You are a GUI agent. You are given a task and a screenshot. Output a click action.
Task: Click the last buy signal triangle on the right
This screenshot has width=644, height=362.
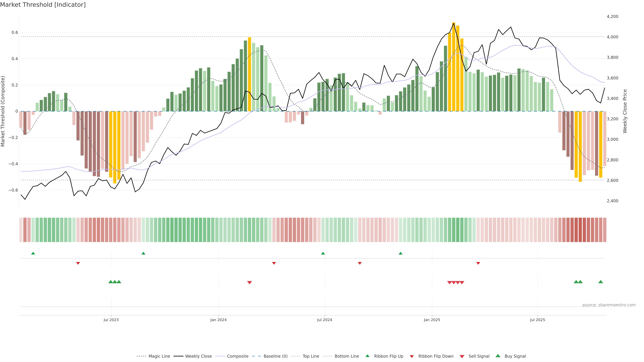pyautogui.click(x=601, y=282)
